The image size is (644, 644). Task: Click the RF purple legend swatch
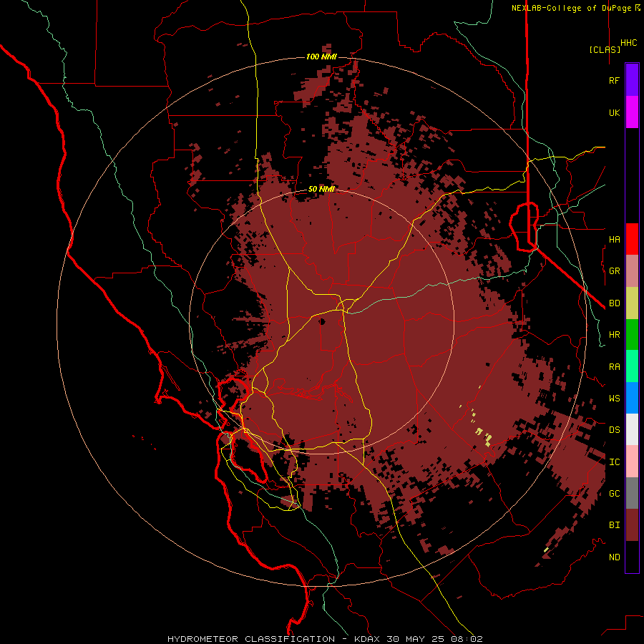point(632,80)
